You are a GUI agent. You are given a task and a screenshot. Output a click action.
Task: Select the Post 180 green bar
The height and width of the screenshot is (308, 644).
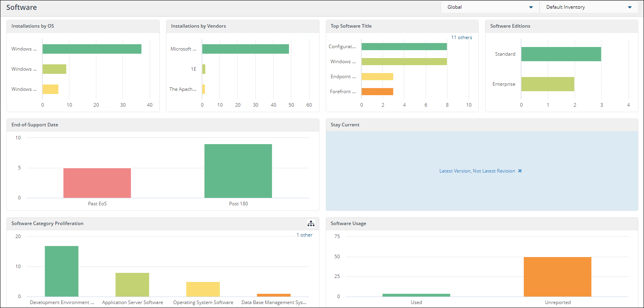pos(238,171)
